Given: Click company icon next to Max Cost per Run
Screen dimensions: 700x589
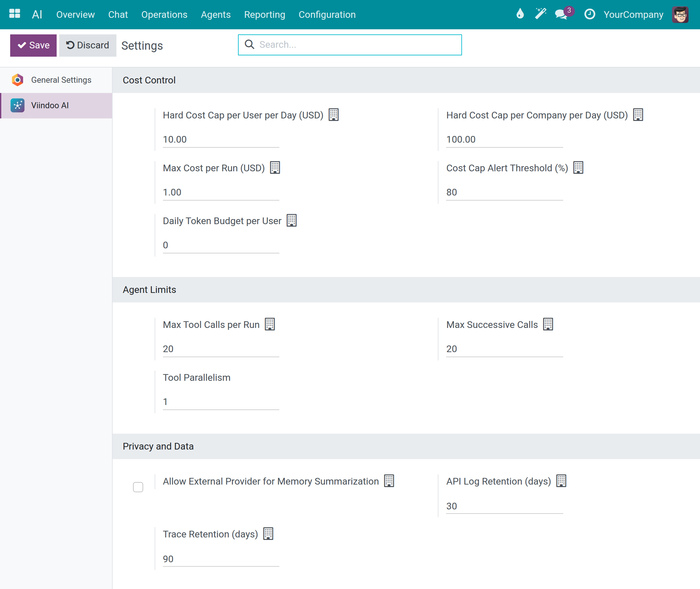Looking at the screenshot, I should 275,167.
